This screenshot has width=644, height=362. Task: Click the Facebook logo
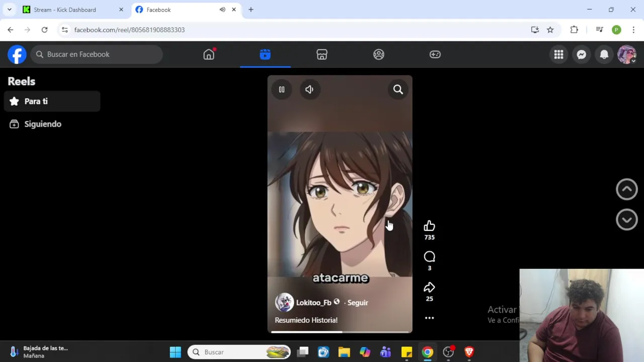17,54
